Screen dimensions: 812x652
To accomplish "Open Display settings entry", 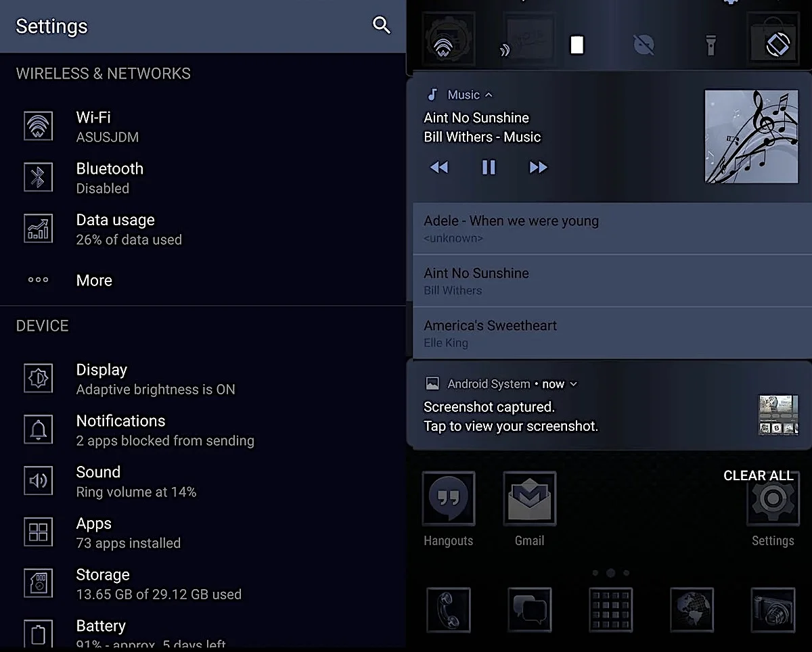I will 203,379.
